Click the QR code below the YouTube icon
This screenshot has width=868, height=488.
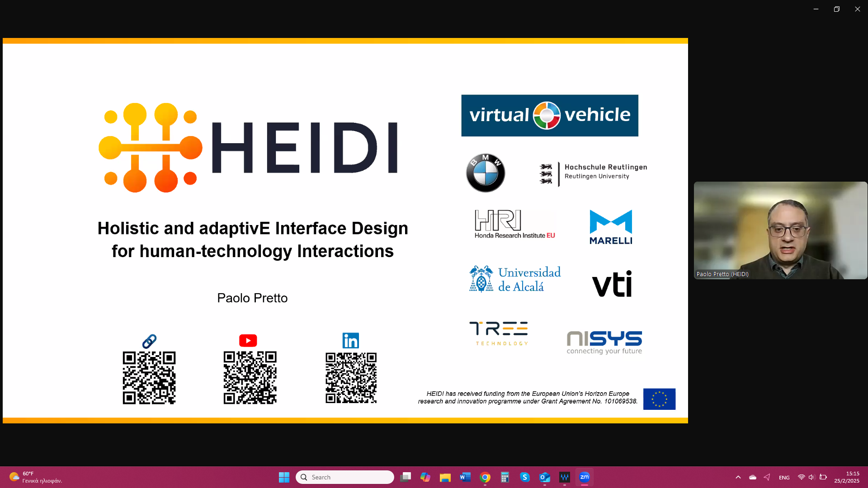(x=250, y=378)
